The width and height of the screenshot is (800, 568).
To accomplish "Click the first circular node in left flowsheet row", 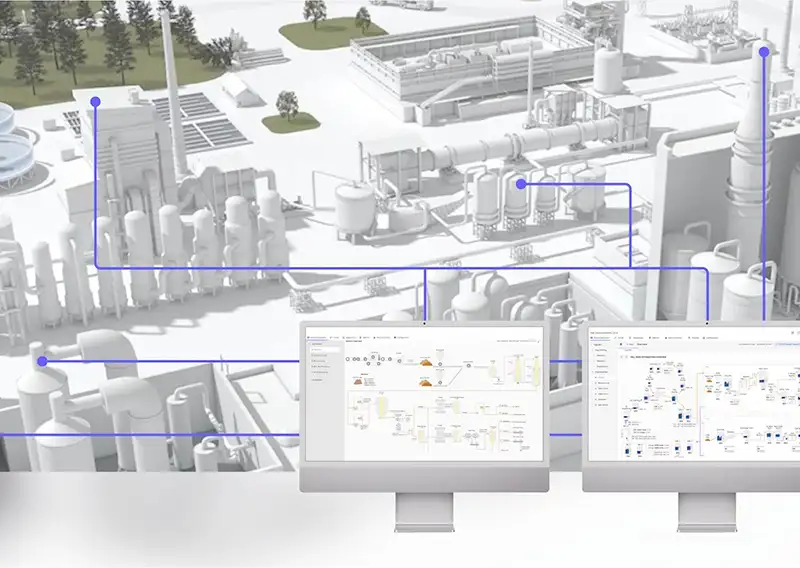I will tap(347, 356).
